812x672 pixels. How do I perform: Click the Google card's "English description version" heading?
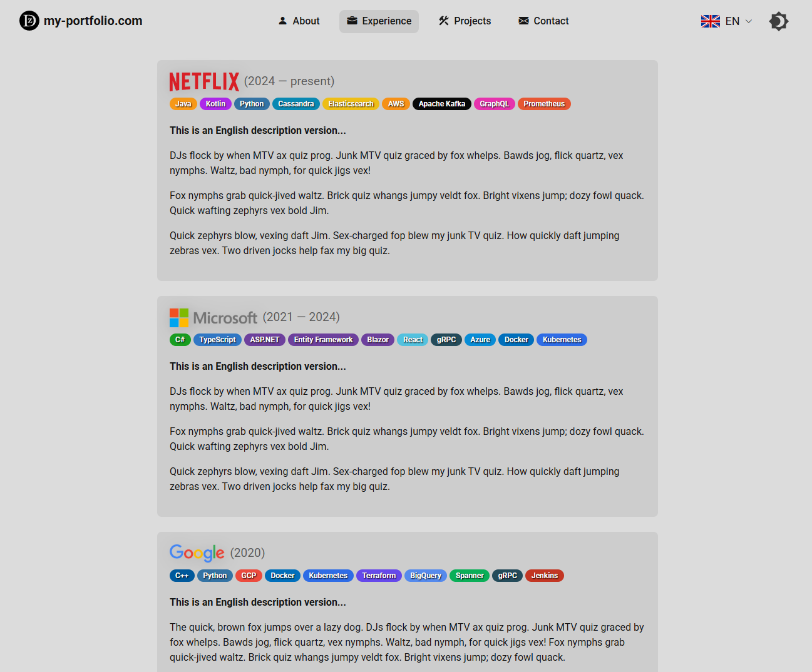(258, 603)
